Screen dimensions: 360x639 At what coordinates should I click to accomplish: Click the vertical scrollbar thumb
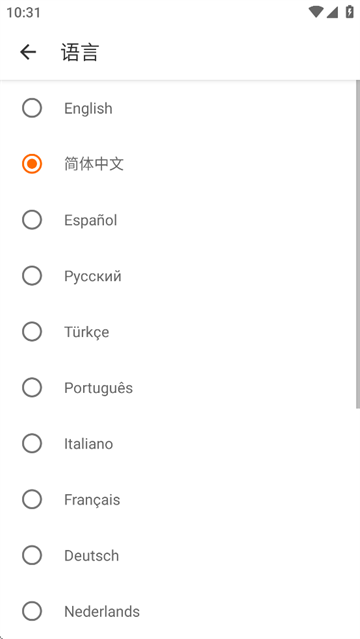point(358,244)
